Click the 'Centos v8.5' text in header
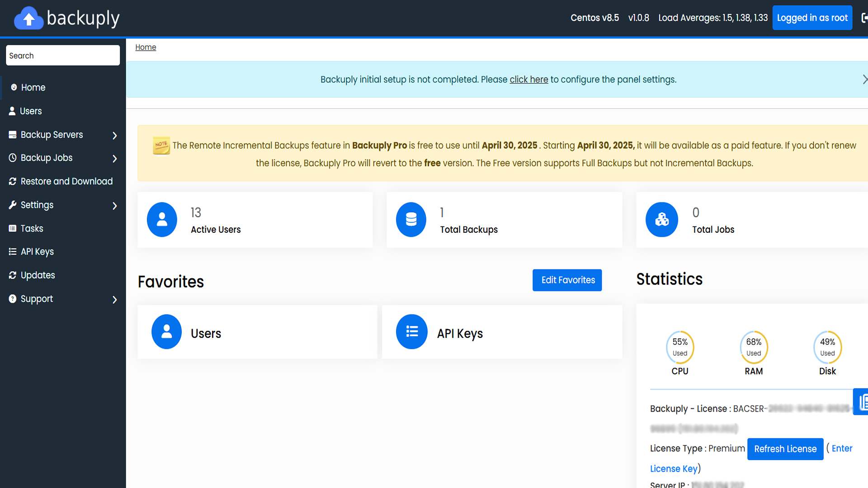This screenshot has height=488, width=868. point(594,18)
